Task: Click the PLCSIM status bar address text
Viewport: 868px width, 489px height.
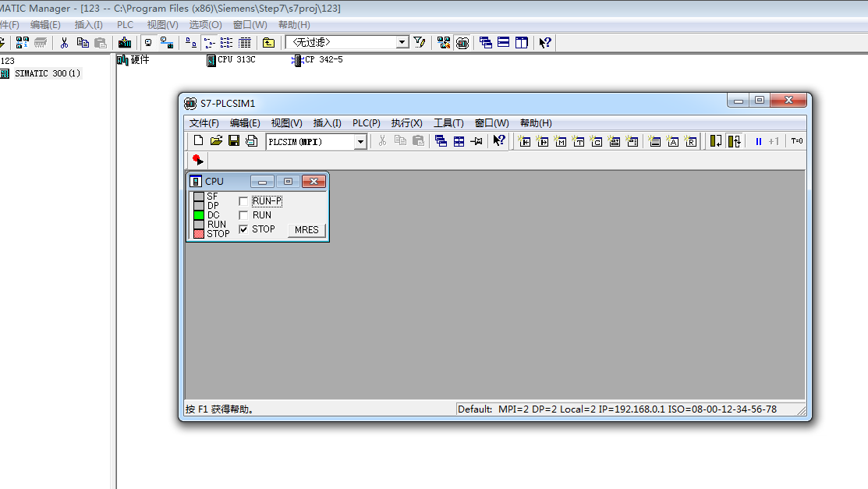Action: click(x=617, y=409)
